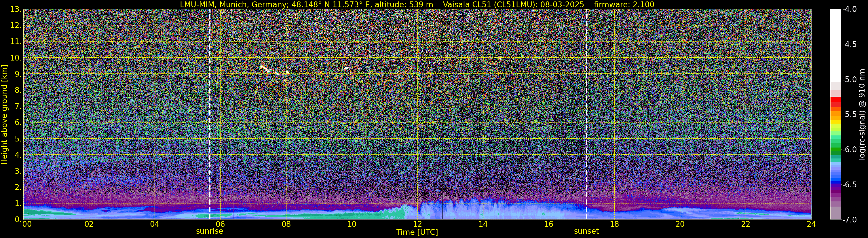Click the '10' time axis tick label

(352, 224)
